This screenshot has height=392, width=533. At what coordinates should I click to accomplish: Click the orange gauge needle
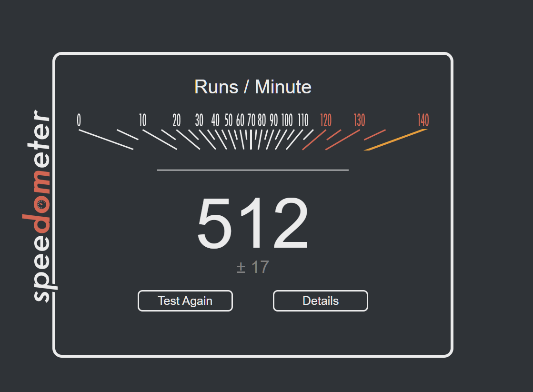pyautogui.click(x=396, y=140)
